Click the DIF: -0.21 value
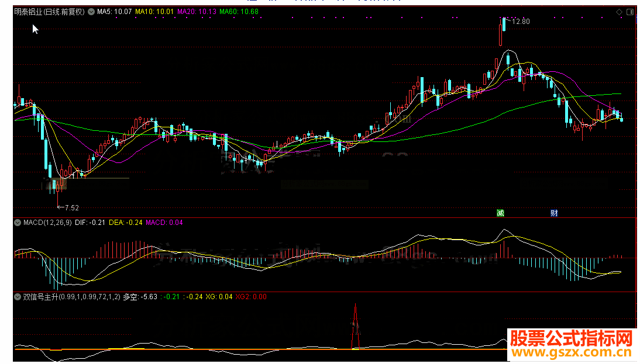 point(90,223)
